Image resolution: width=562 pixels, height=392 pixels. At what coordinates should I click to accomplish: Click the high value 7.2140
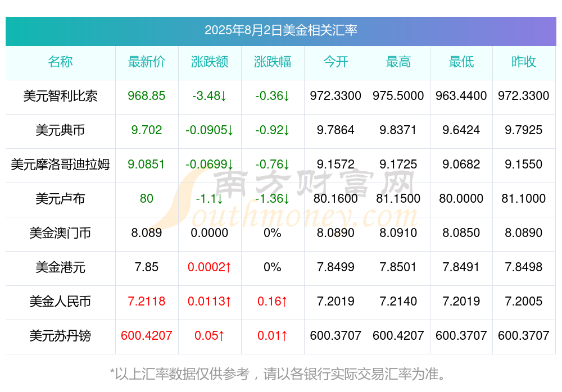click(x=398, y=301)
